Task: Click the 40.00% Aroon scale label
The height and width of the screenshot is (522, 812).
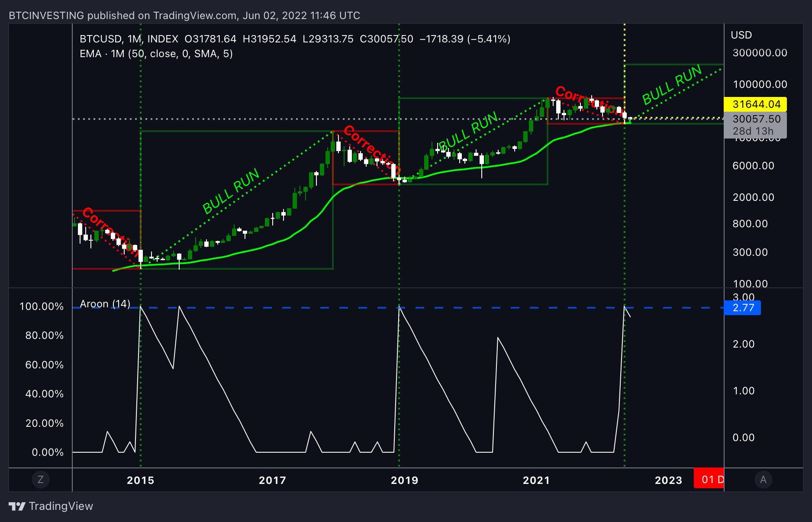Action: coord(45,394)
